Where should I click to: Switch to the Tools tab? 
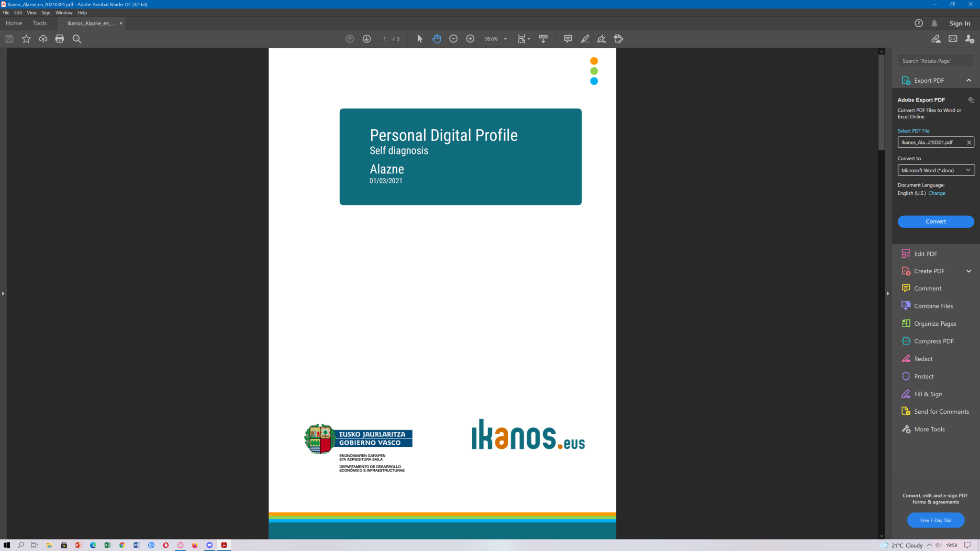click(40, 23)
